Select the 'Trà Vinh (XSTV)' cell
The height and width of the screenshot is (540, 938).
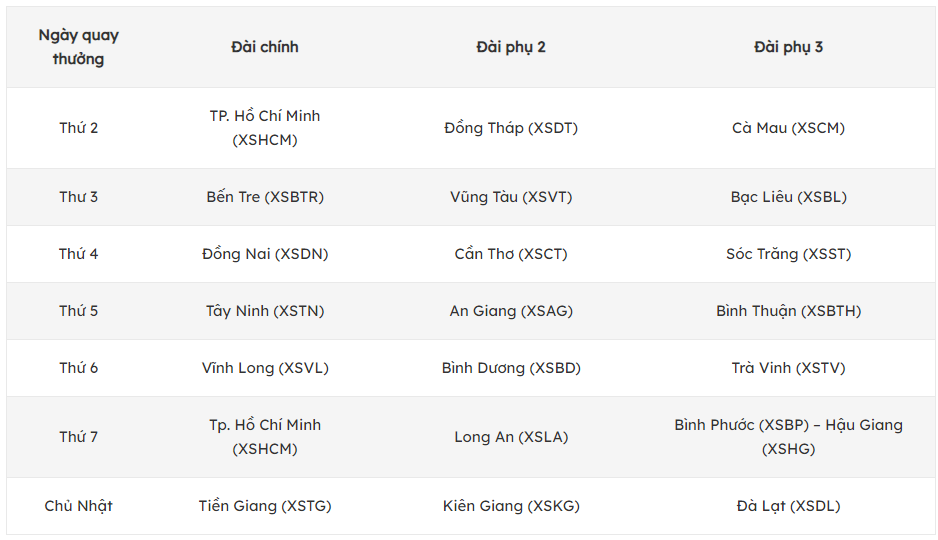788,368
